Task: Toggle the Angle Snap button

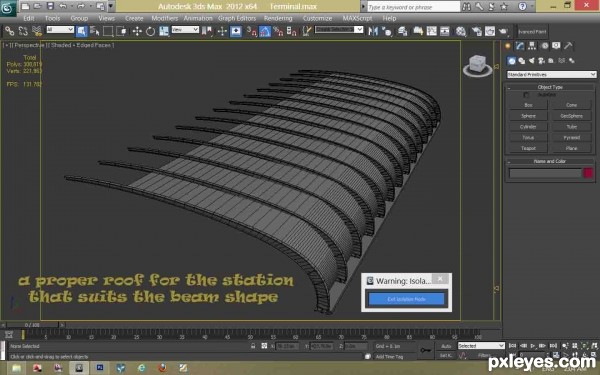Action: (265, 31)
